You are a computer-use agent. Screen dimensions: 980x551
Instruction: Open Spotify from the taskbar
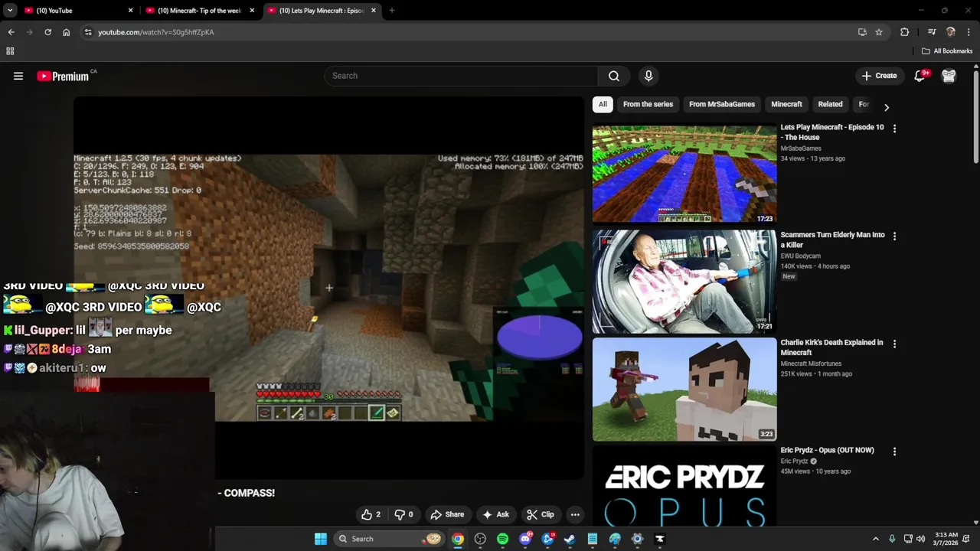502,539
